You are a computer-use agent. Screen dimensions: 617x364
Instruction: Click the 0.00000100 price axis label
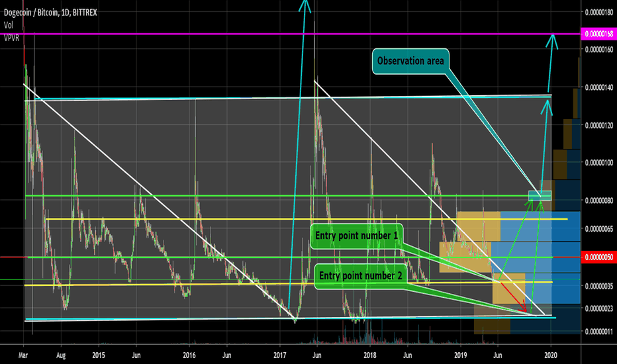599,163
